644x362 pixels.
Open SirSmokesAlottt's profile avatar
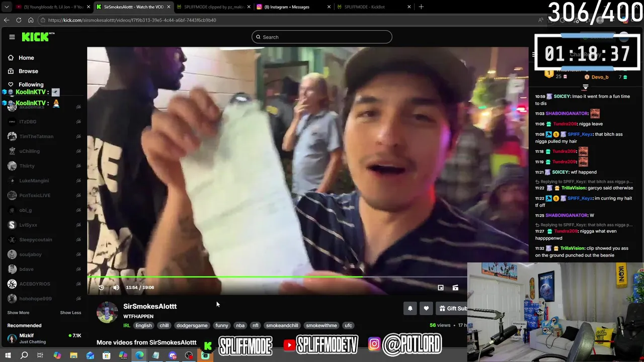click(x=107, y=312)
